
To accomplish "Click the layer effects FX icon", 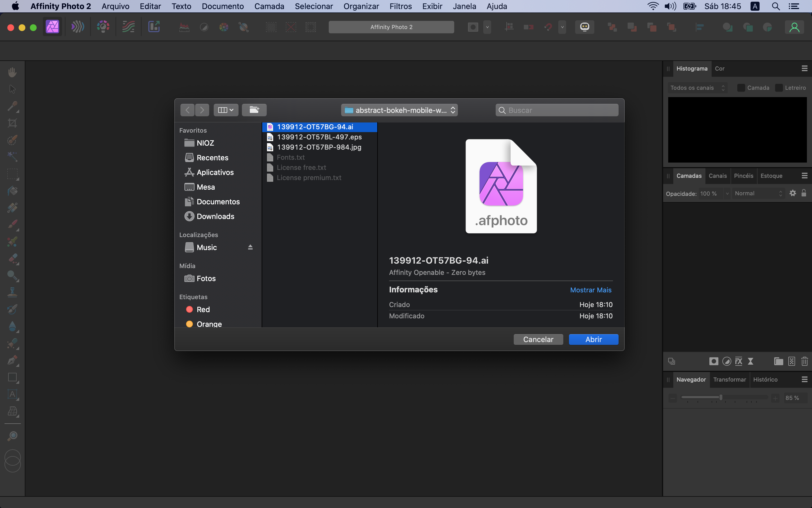I will click(x=738, y=361).
